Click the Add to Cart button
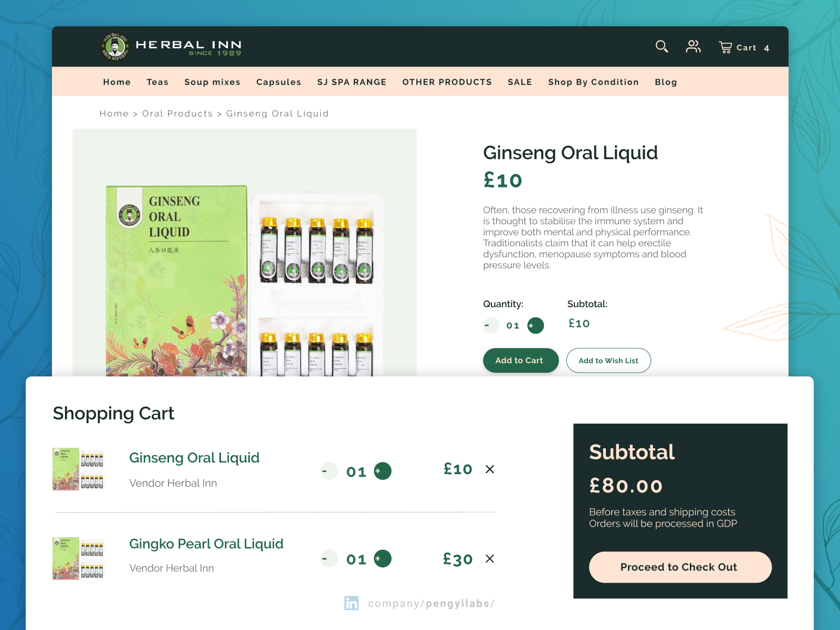This screenshot has width=840, height=630. click(520, 361)
